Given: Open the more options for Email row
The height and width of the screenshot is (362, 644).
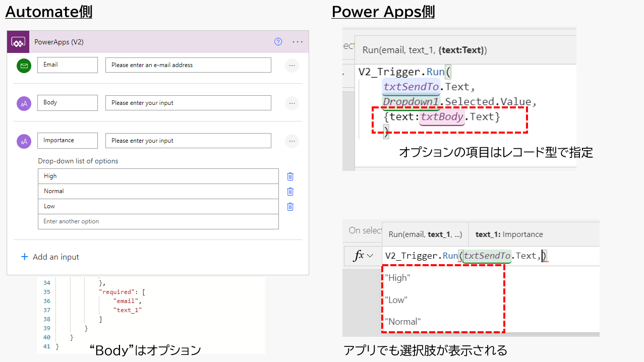Looking at the screenshot, I should [x=292, y=65].
